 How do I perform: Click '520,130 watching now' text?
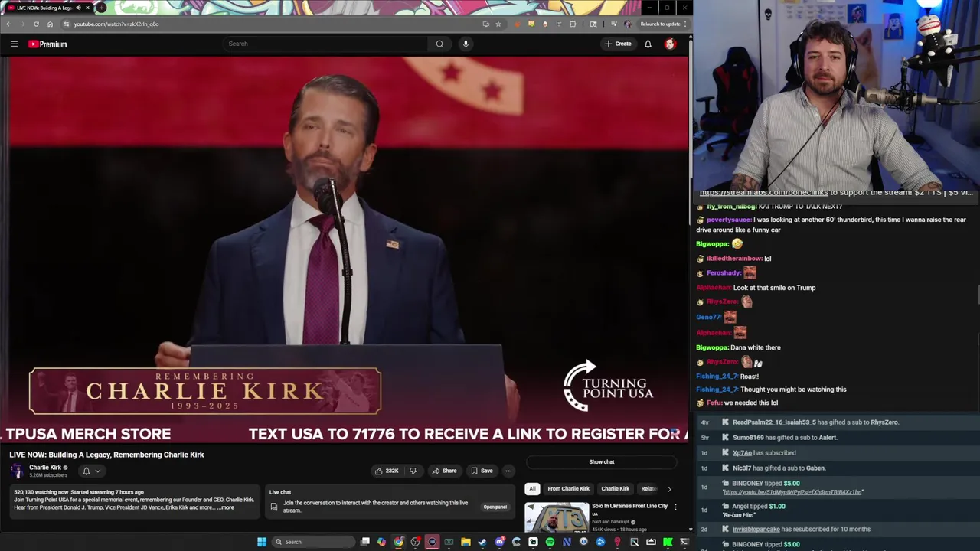(41, 492)
